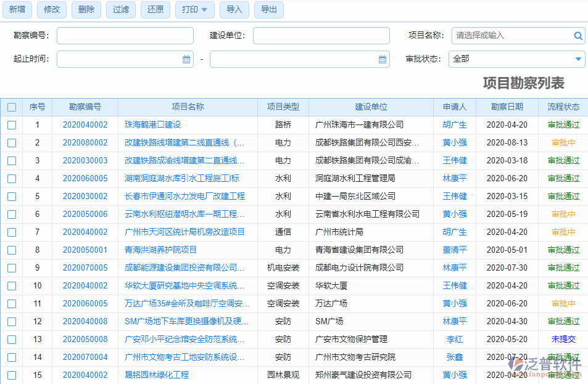Reset the list with 还原
Viewport: 588px width, 384px height.
[155, 10]
